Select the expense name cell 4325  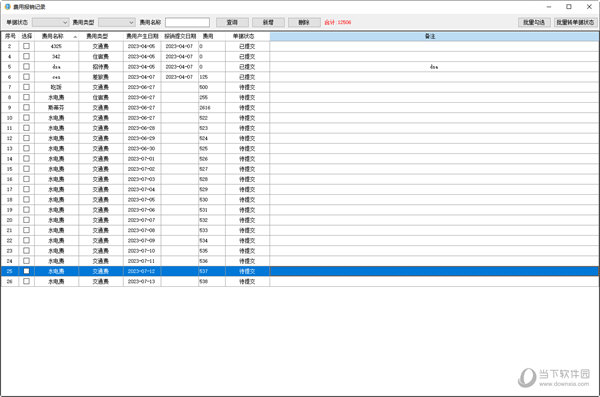[57, 46]
